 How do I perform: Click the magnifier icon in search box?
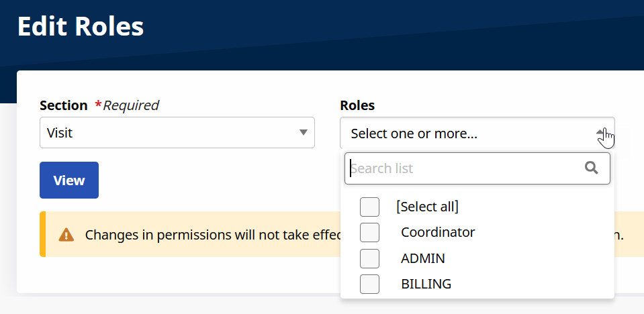(x=591, y=168)
